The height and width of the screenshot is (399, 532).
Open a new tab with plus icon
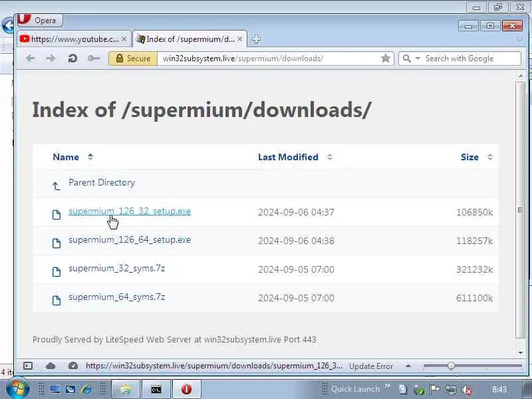click(256, 39)
